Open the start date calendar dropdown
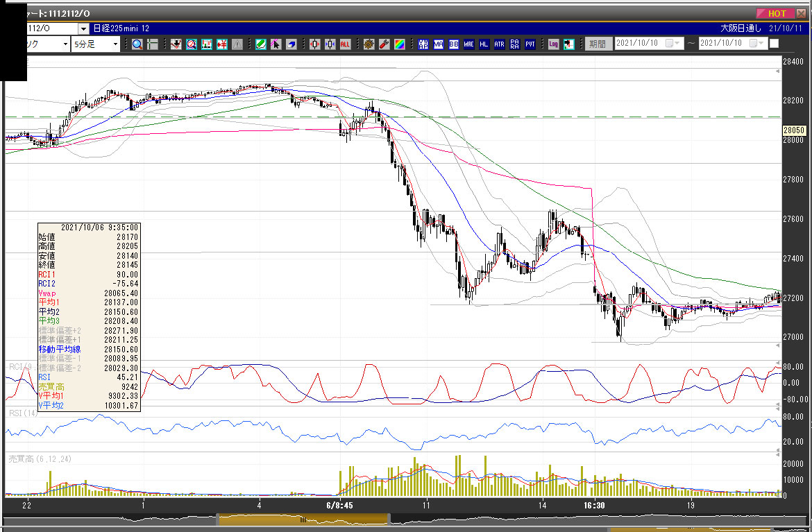Viewport: 812px width, 532px height. (673, 44)
